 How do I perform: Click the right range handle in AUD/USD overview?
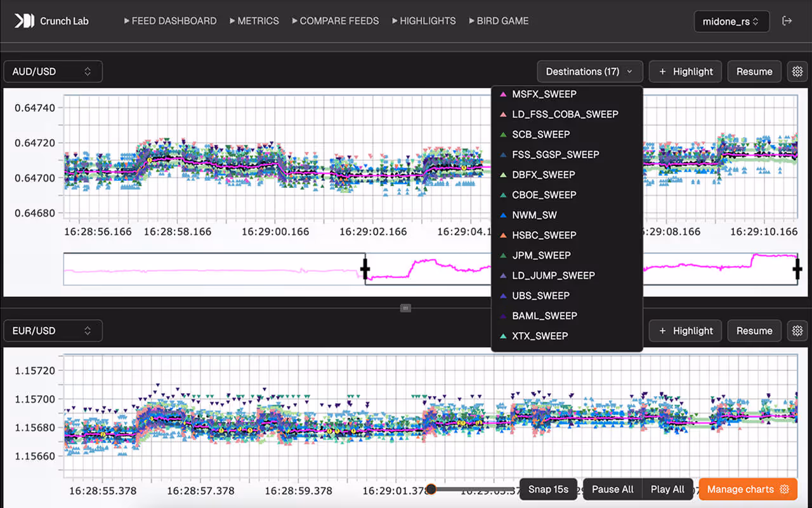797,269
